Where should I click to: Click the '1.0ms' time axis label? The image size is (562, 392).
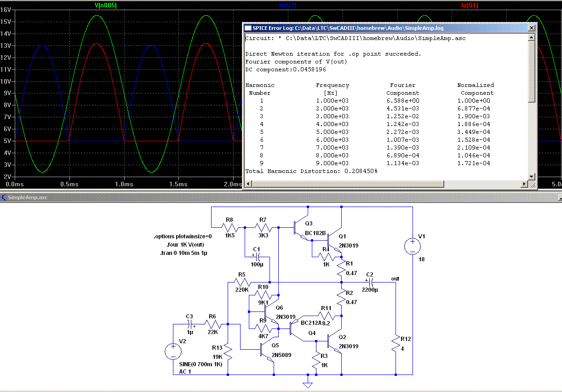(x=124, y=184)
